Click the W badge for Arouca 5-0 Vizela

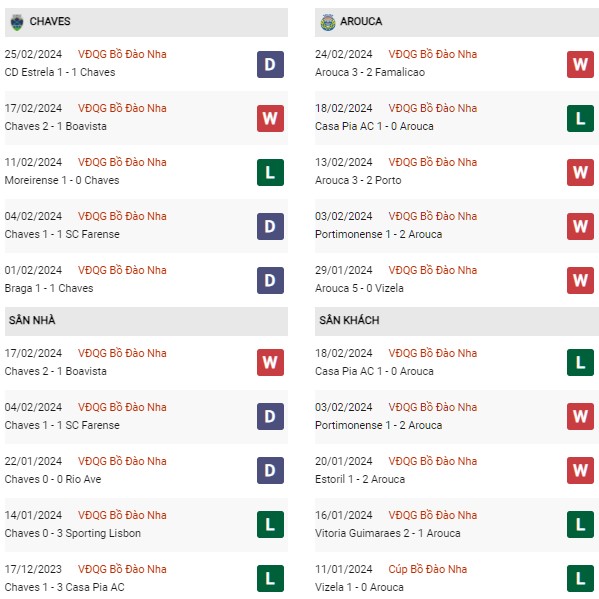coord(580,280)
